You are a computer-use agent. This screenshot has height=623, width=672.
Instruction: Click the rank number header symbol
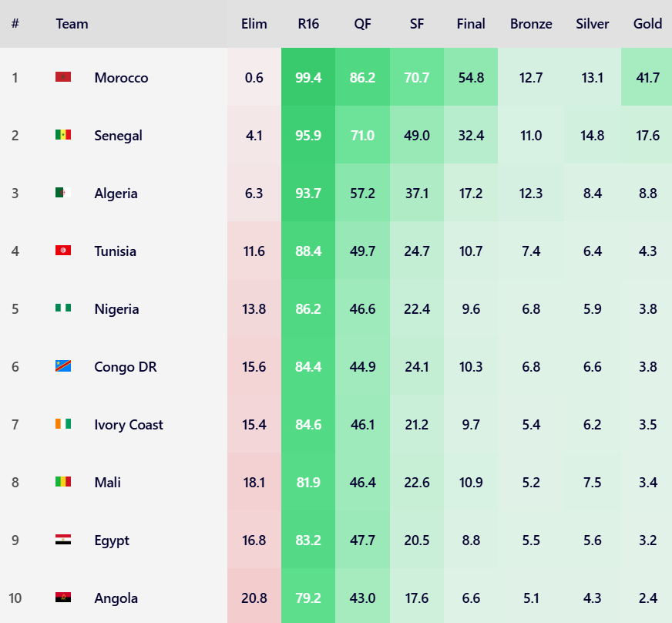15,24
